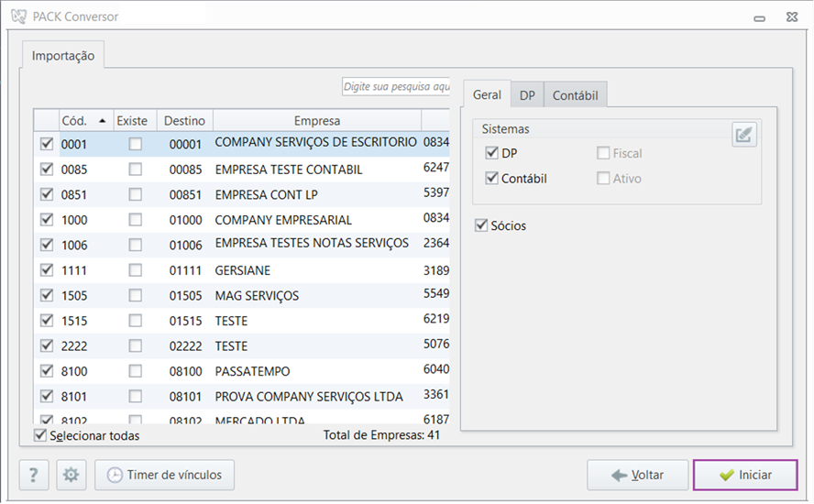814x504 pixels.
Task: Click the search input field
Action: click(x=395, y=86)
